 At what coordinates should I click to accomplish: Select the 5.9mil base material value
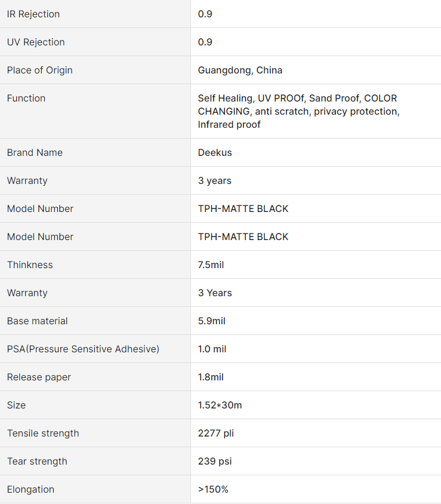tap(212, 321)
